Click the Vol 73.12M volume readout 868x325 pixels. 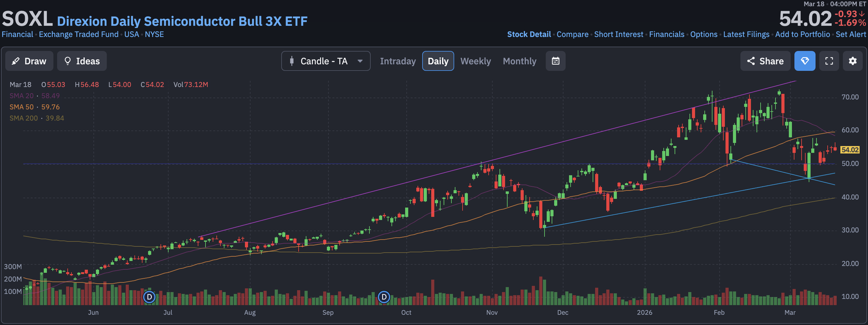pos(191,85)
